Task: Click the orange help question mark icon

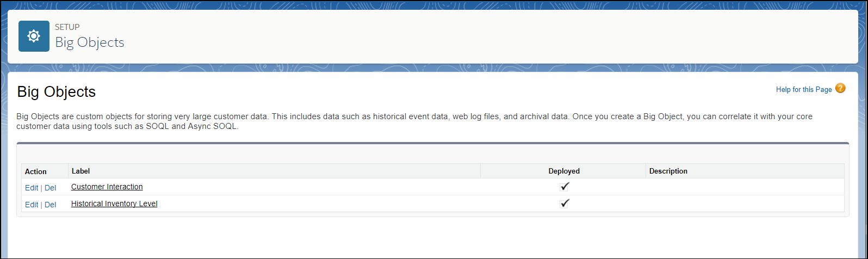Action: pyautogui.click(x=840, y=88)
